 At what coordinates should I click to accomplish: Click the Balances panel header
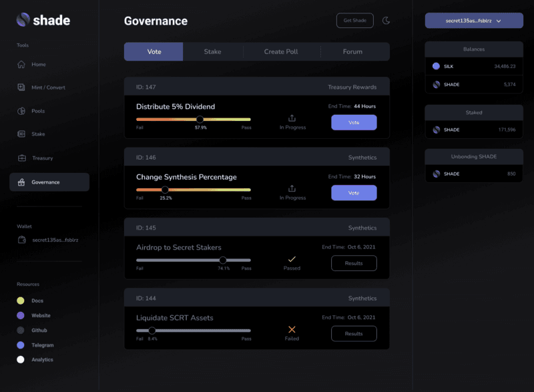tap(474, 49)
